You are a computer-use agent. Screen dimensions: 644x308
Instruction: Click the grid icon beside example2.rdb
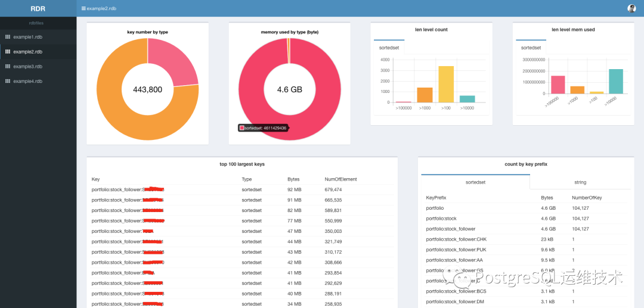[x=7, y=52]
